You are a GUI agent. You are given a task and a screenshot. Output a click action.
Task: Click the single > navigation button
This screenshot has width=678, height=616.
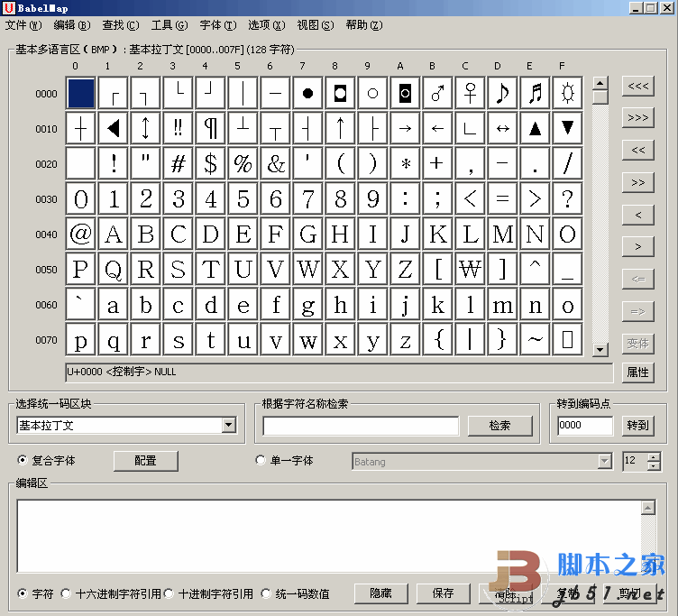tap(637, 247)
